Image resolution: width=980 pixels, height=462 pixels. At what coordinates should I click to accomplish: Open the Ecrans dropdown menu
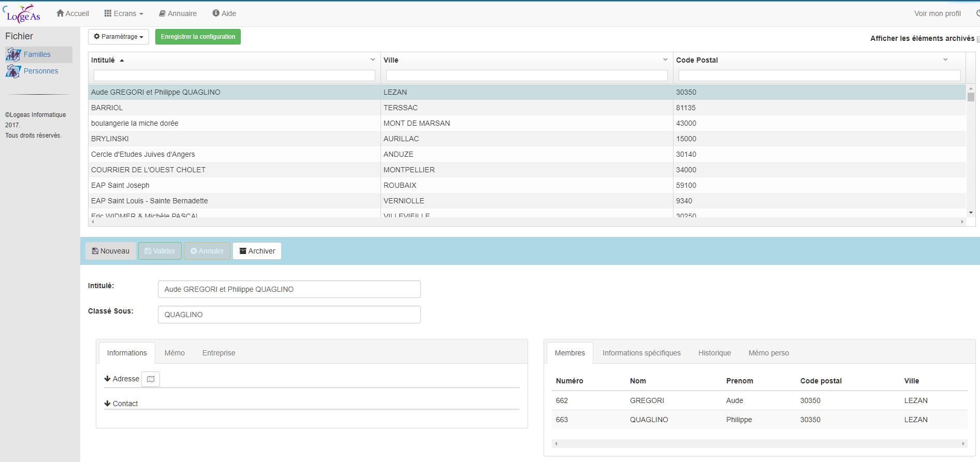click(x=124, y=13)
